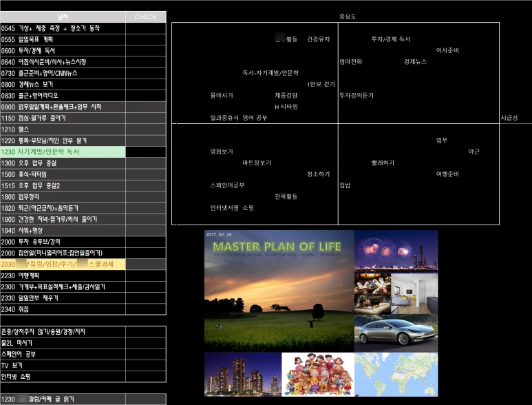This screenshot has height=405, width=532.
Task: Click the CHECK cell beside TV 보기
Action: pos(146,365)
